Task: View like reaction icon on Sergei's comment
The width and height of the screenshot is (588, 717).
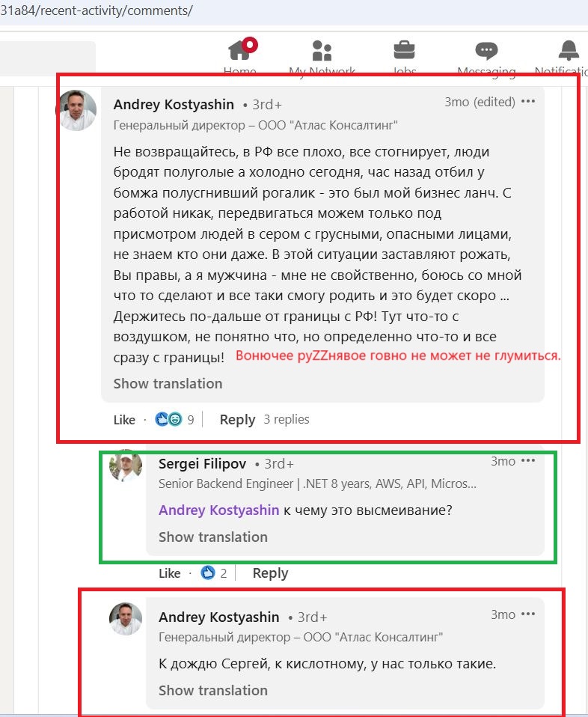Action: tap(207, 573)
